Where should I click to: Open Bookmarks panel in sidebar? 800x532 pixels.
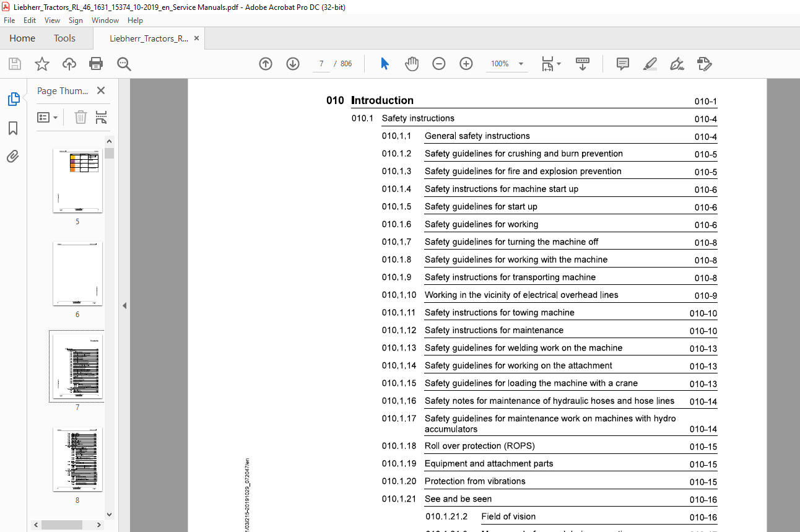click(x=13, y=128)
